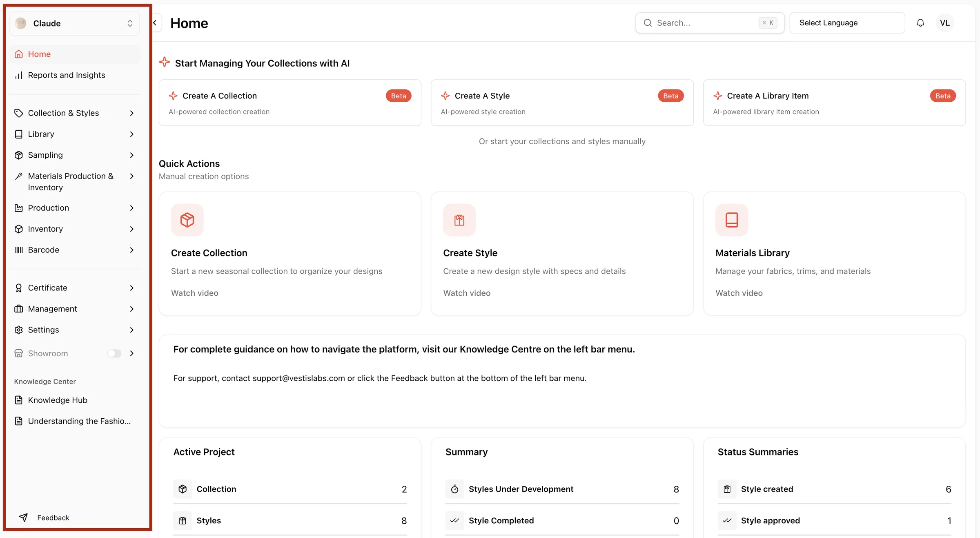Screen dimensions: 980x538
Task: Toggle the Showroom switch
Action: coord(114,353)
